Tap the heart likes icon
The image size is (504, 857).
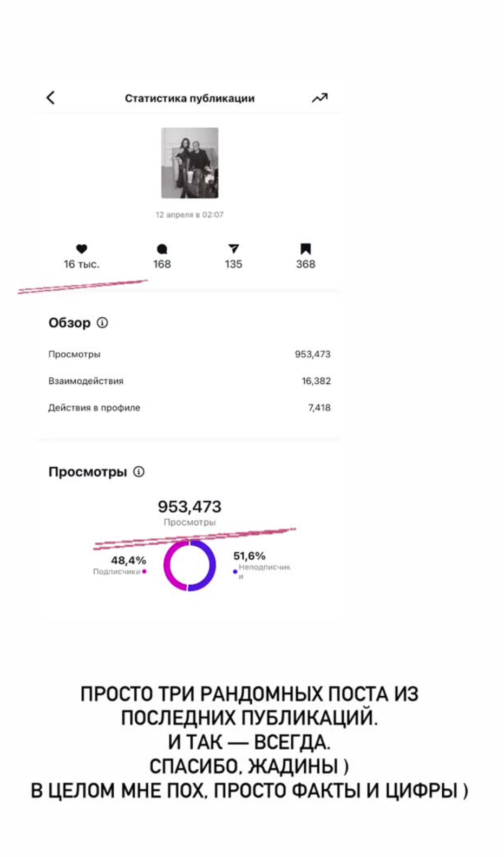81,249
